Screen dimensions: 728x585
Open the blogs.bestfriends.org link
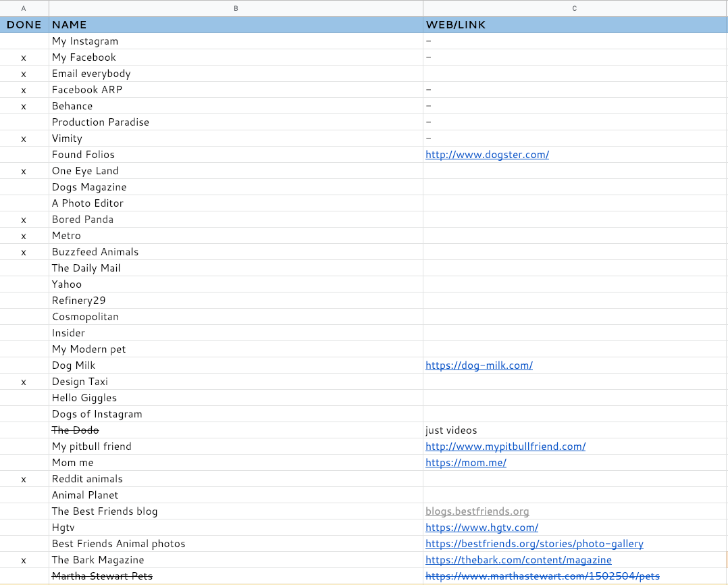pyautogui.click(x=477, y=511)
